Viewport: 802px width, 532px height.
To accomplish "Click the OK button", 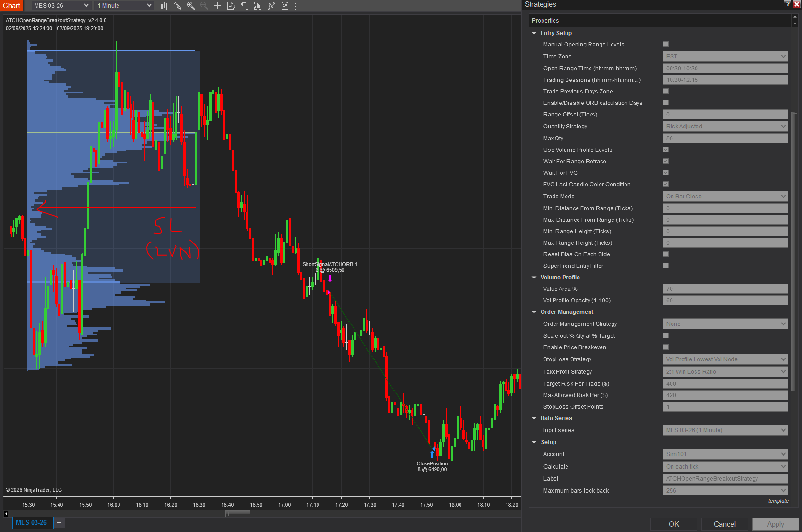I will tap(673, 524).
